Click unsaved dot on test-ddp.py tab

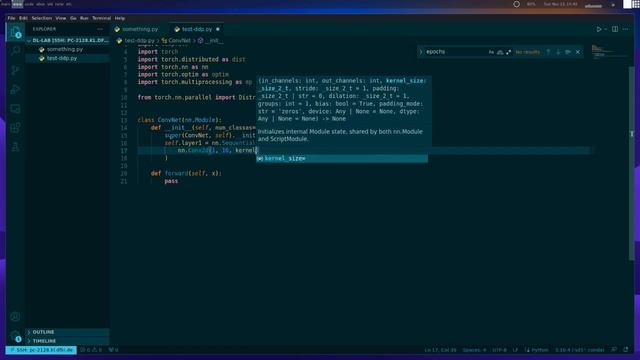point(218,29)
